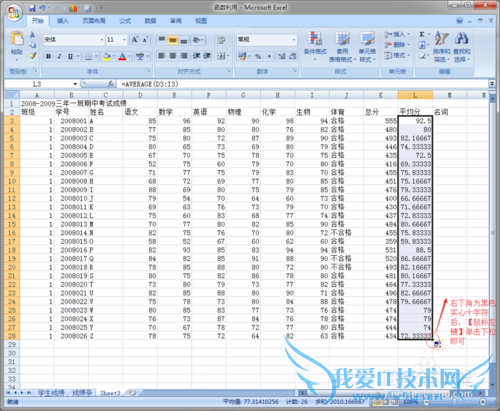Open Conditional Formatting 条件格式
The image size is (500, 411).
[x=315, y=46]
